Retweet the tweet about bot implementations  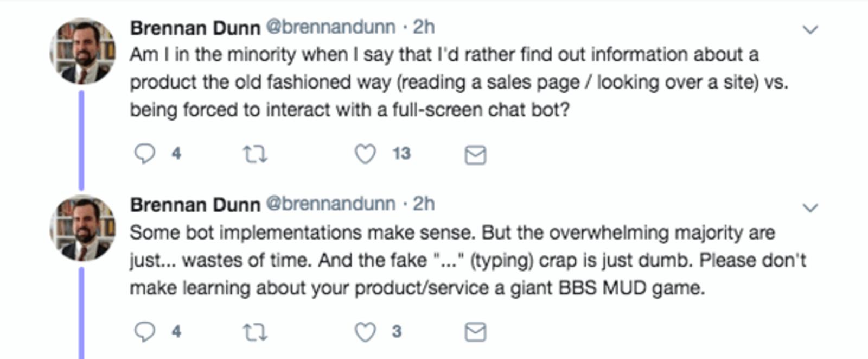pyautogui.click(x=256, y=331)
